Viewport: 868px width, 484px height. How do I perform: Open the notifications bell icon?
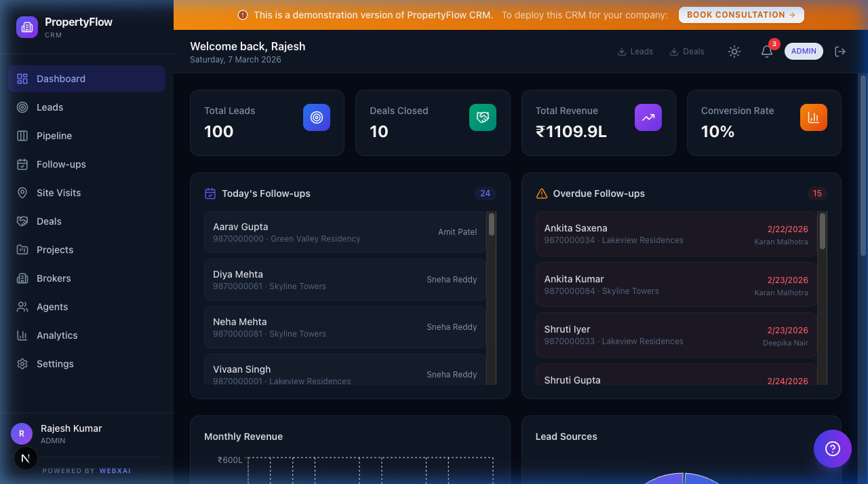coord(766,51)
